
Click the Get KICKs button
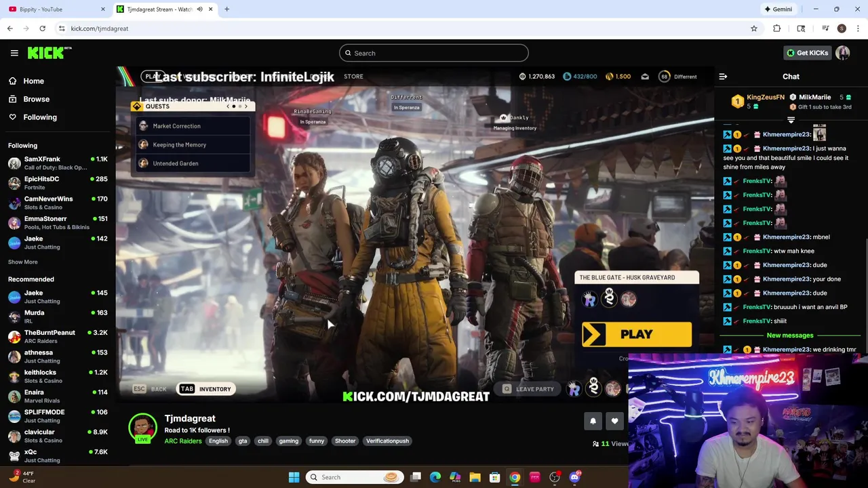(x=807, y=53)
